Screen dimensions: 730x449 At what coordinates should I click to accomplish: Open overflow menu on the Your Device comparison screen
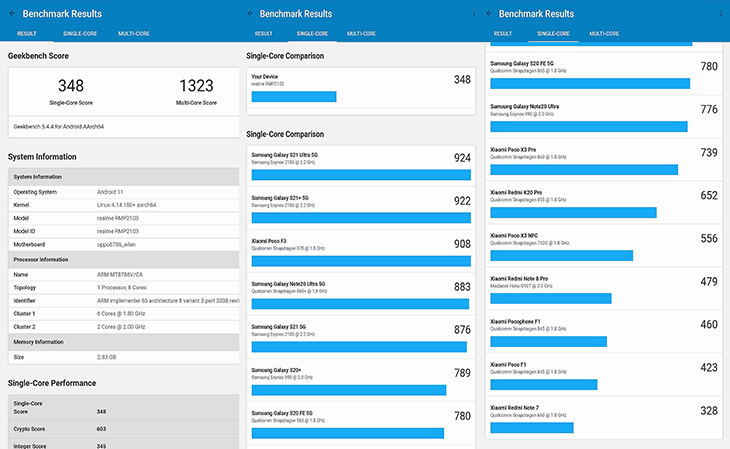coord(474,14)
